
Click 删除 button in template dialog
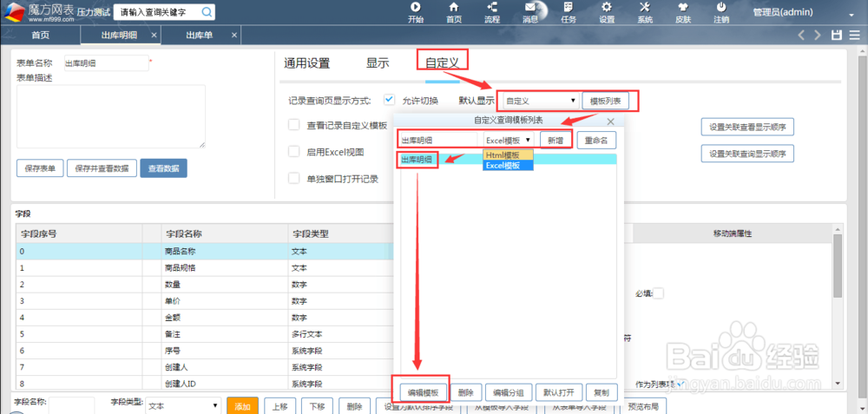coord(465,392)
